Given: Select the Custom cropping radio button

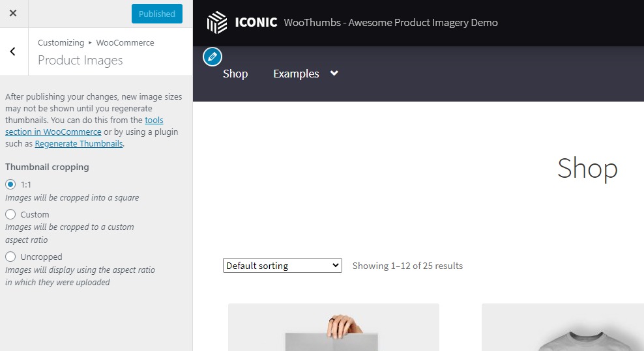Looking at the screenshot, I should pyautogui.click(x=10, y=214).
